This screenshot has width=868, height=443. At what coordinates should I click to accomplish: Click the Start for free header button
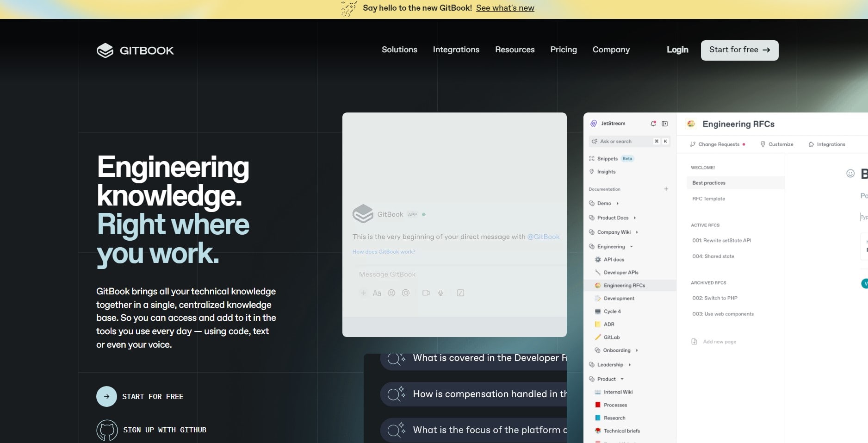click(739, 50)
